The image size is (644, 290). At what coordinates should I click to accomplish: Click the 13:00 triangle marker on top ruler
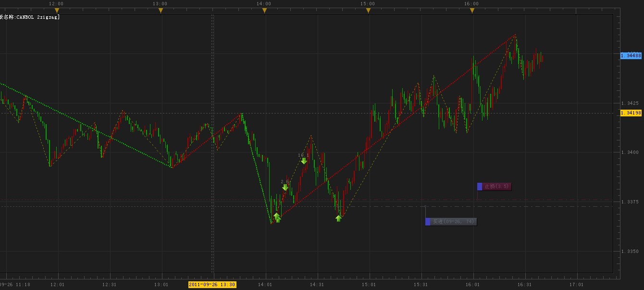[161, 10]
